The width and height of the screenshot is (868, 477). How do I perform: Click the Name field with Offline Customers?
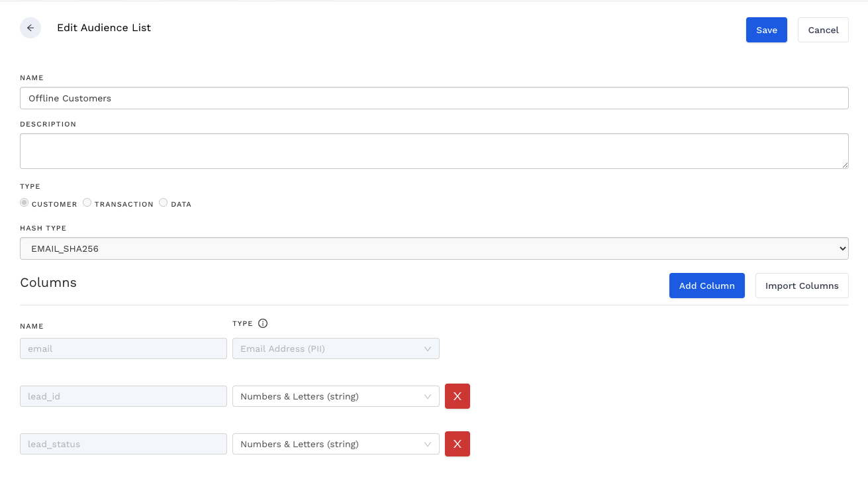pos(434,98)
